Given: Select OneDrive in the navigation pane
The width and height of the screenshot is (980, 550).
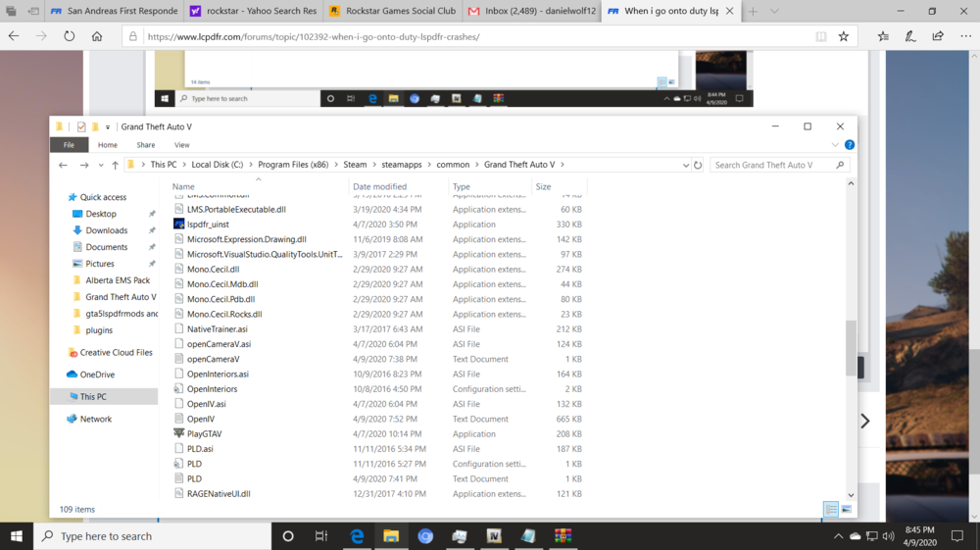Looking at the screenshot, I should coord(97,375).
